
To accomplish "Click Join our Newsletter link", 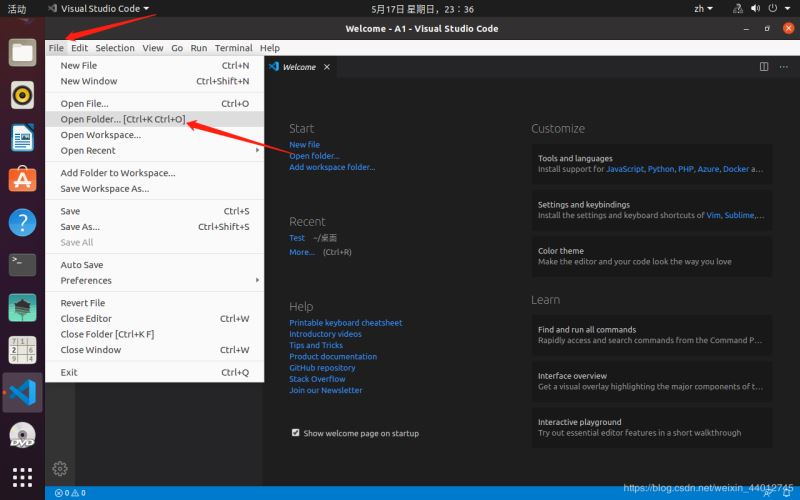I will (x=326, y=390).
